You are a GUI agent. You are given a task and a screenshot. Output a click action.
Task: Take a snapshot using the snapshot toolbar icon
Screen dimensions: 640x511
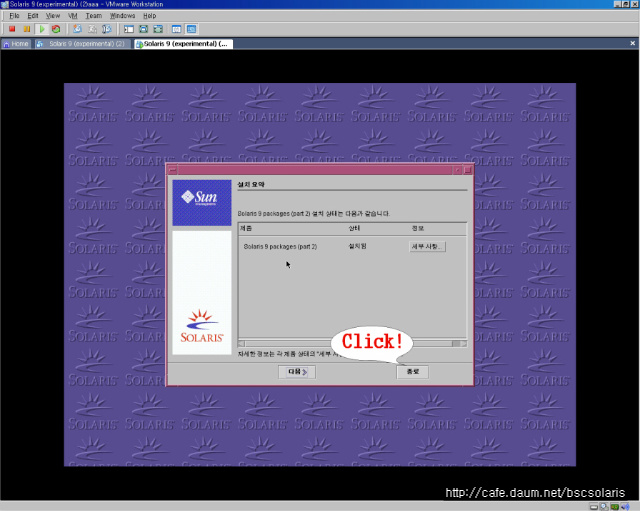[x=77, y=29]
